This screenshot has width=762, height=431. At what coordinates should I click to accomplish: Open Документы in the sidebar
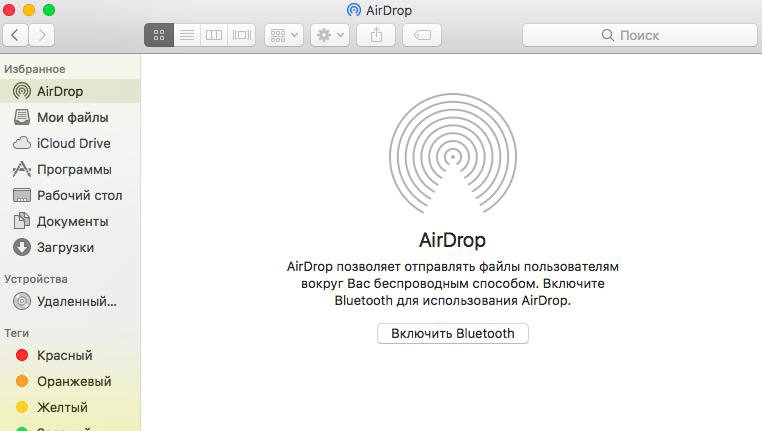coord(70,221)
